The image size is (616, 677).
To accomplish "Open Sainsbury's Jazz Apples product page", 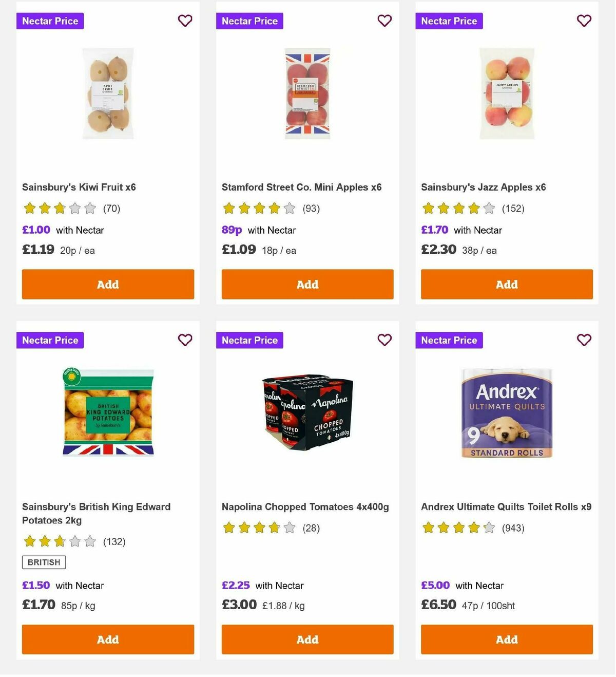I will pos(482,187).
